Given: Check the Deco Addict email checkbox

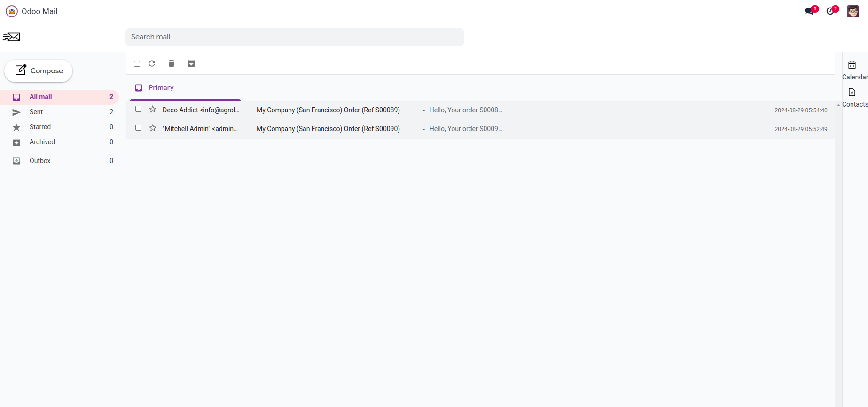Looking at the screenshot, I should (139, 109).
